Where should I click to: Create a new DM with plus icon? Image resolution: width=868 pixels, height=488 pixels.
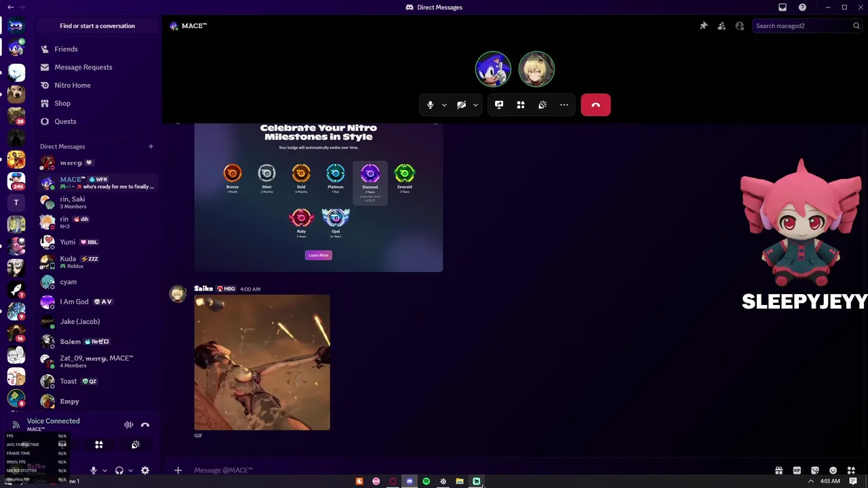coord(151,146)
